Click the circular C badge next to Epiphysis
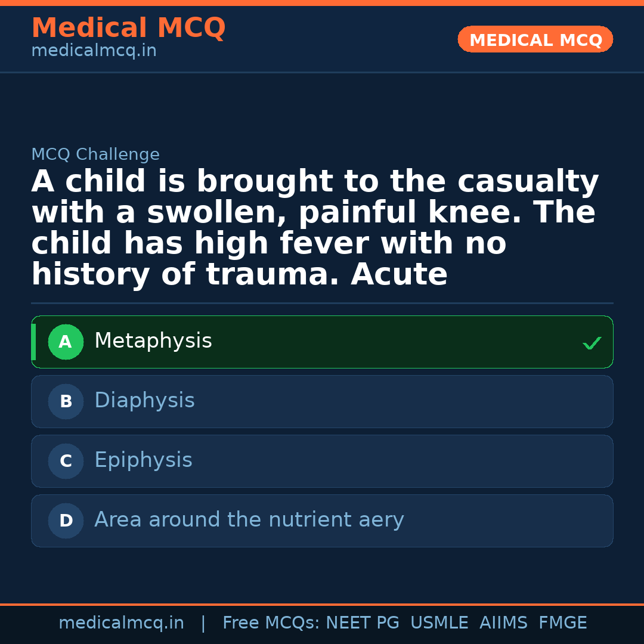Image resolution: width=644 pixels, height=644 pixels. click(66, 461)
